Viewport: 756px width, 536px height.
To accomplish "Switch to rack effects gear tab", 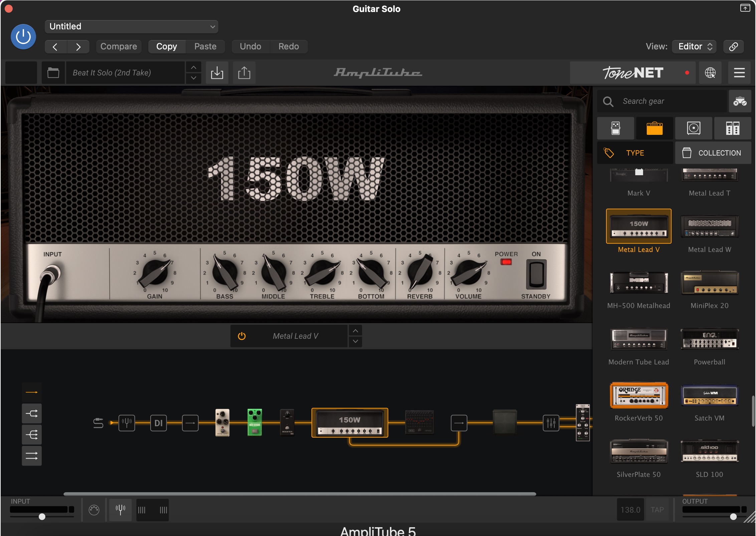I will click(733, 128).
